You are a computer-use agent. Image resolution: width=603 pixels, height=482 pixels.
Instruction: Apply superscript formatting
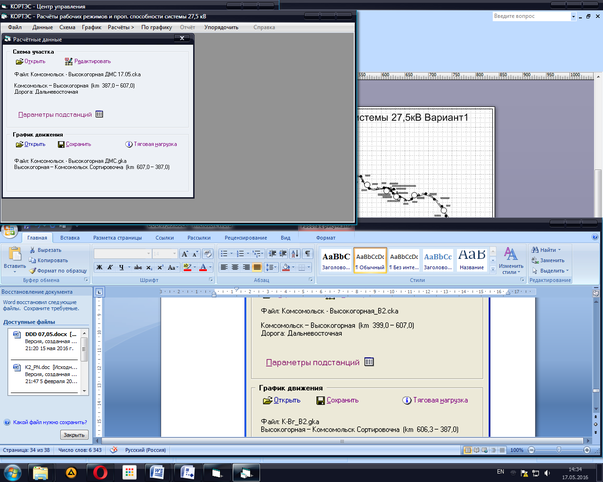(x=160, y=267)
